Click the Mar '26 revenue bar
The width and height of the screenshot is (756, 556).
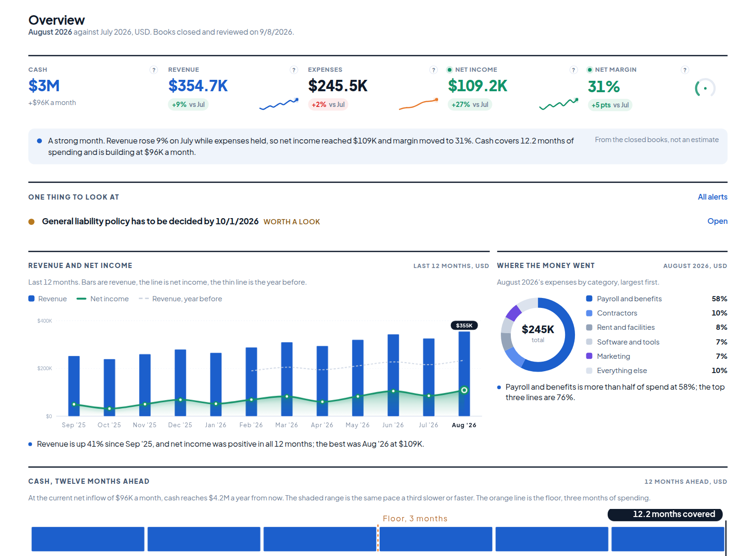point(287,379)
